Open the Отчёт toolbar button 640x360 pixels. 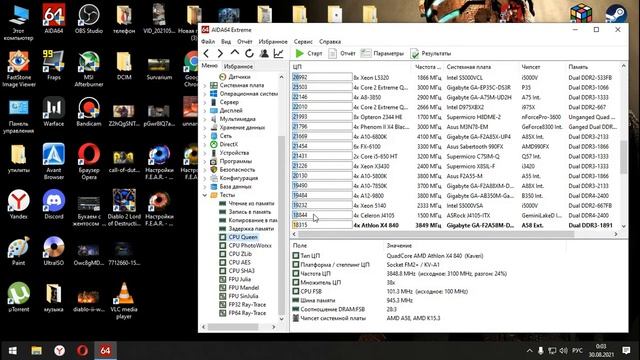pyautogui.click(x=342, y=53)
